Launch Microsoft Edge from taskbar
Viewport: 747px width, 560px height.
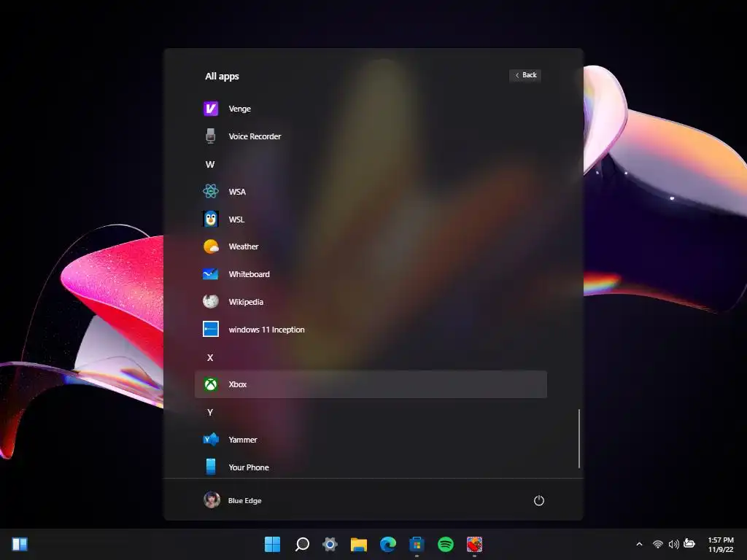click(x=388, y=544)
